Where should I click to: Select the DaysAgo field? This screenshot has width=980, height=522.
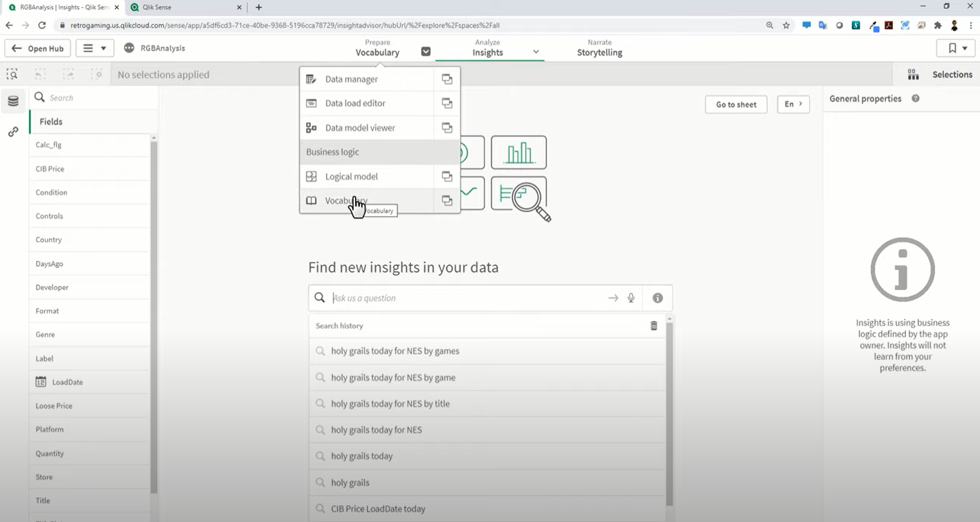coord(89,264)
